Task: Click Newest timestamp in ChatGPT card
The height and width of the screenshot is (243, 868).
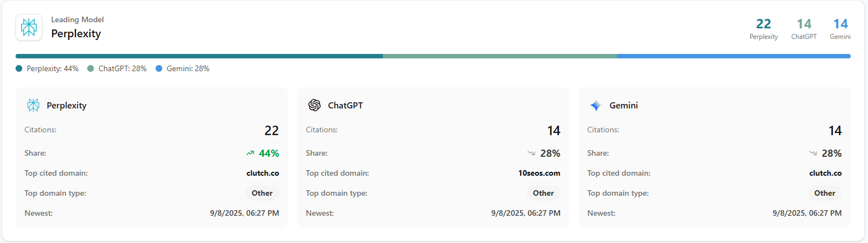Action: point(526,213)
